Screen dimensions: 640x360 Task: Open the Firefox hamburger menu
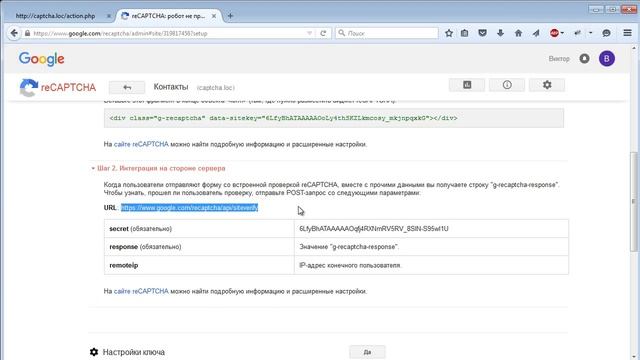coord(628,33)
